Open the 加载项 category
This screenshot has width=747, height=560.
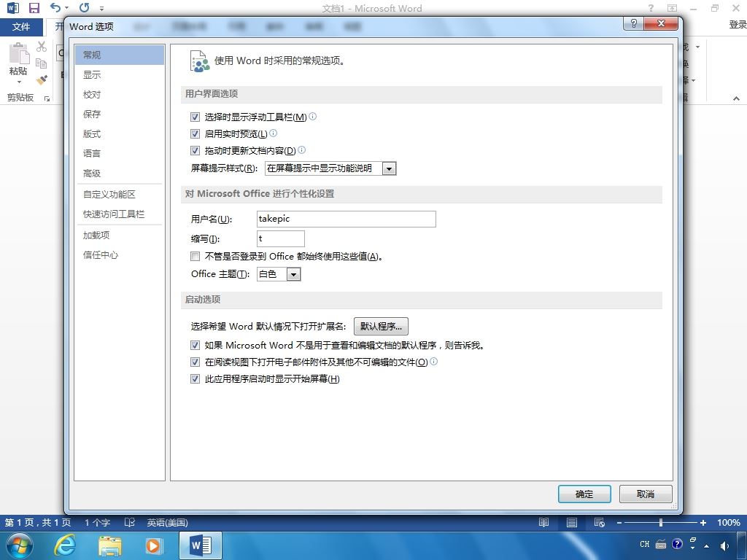tap(119, 236)
